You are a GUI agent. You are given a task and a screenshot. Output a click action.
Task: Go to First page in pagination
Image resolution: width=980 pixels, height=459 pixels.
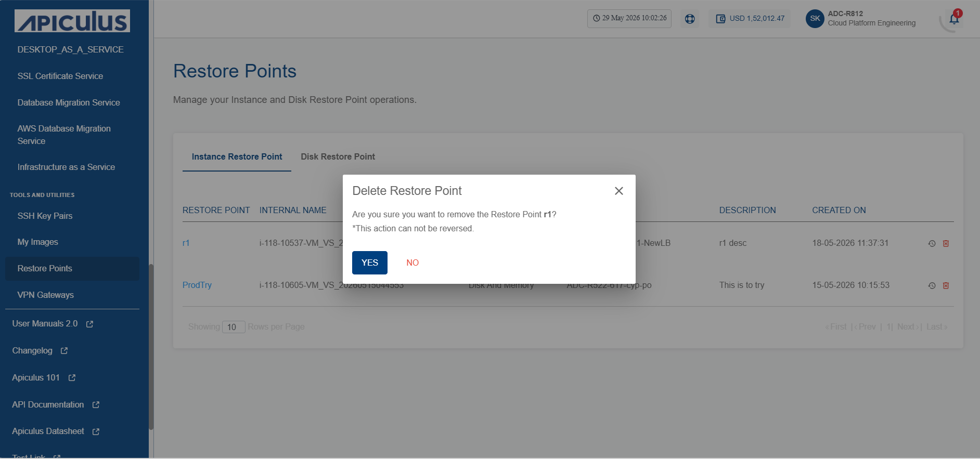coord(836,326)
